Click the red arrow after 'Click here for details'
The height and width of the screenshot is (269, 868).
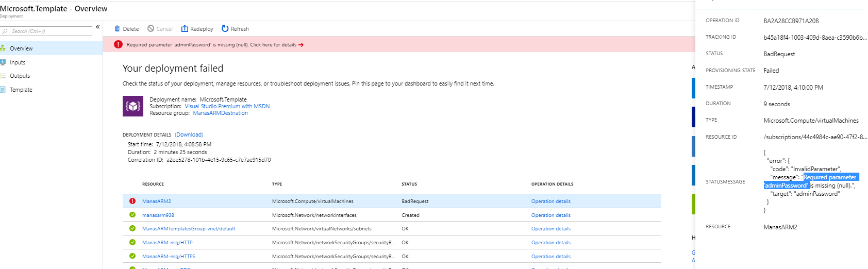(301, 45)
